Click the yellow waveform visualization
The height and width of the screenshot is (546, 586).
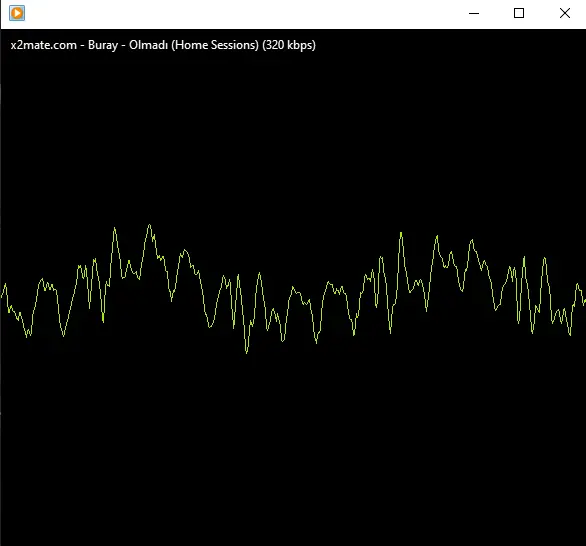pos(293,289)
